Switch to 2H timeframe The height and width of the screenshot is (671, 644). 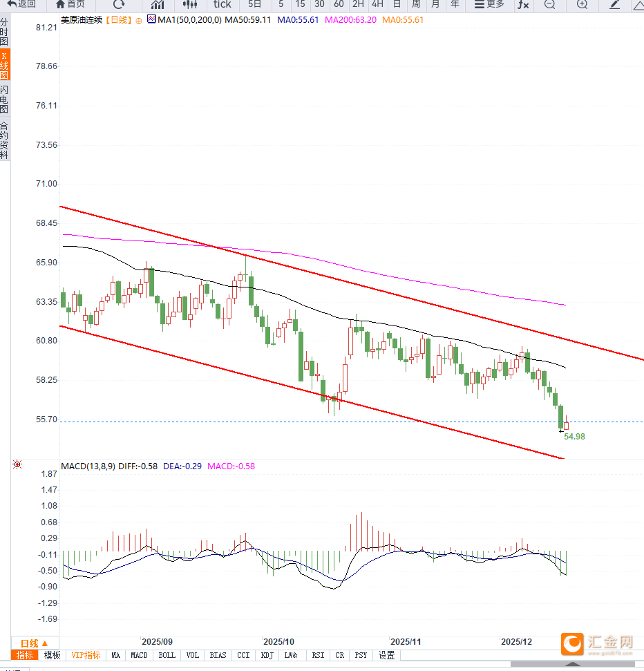pyautogui.click(x=358, y=4)
